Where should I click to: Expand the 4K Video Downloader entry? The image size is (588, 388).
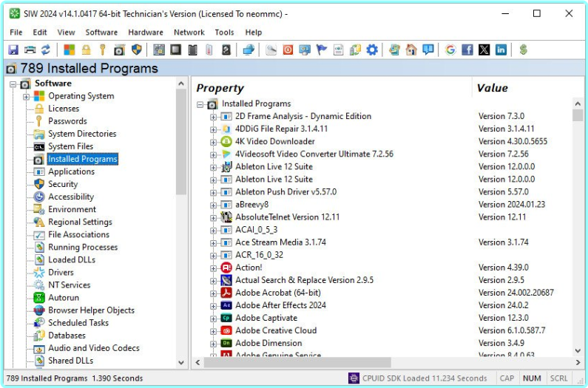coord(214,142)
